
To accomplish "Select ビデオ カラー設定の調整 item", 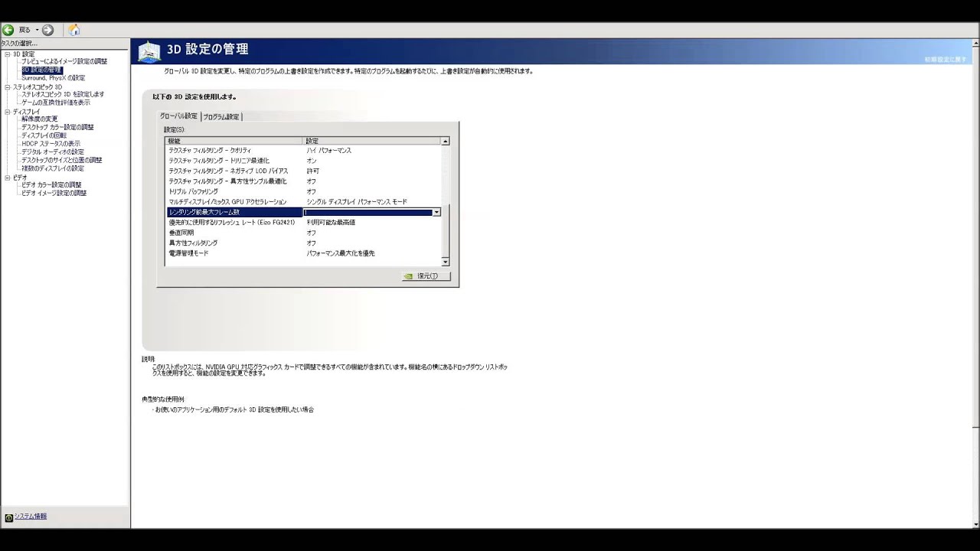I will pyautogui.click(x=51, y=184).
